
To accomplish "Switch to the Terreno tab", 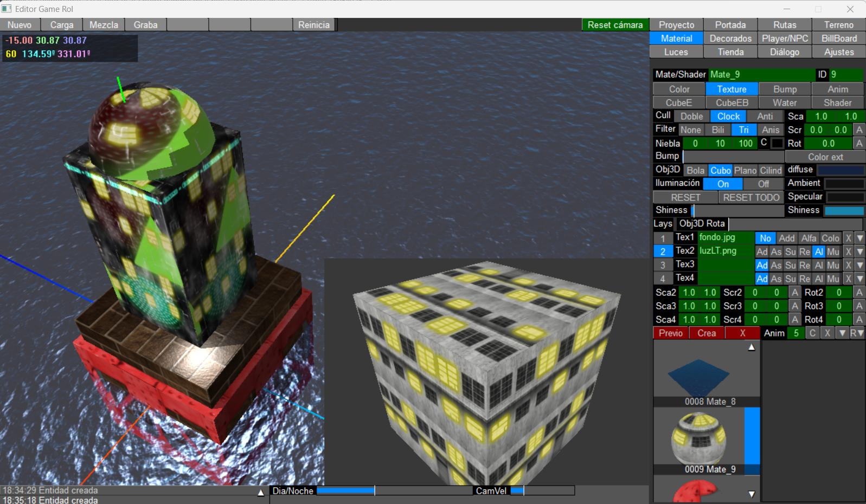I will point(838,25).
